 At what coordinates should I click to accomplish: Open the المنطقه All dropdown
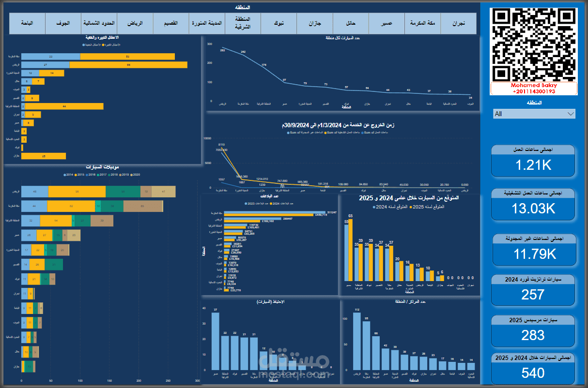pyautogui.click(x=533, y=113)
